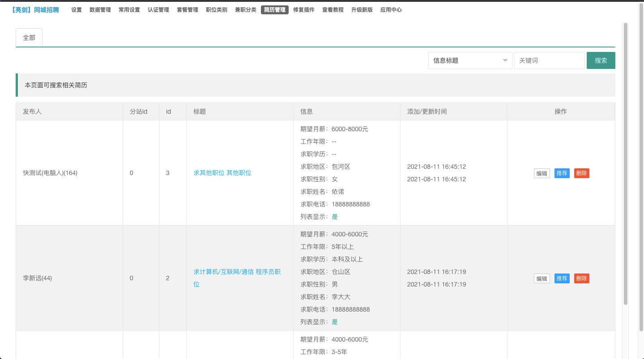Select the 简历管理 menu item
This screenshot has height=359, width=644.
(275, 10)
